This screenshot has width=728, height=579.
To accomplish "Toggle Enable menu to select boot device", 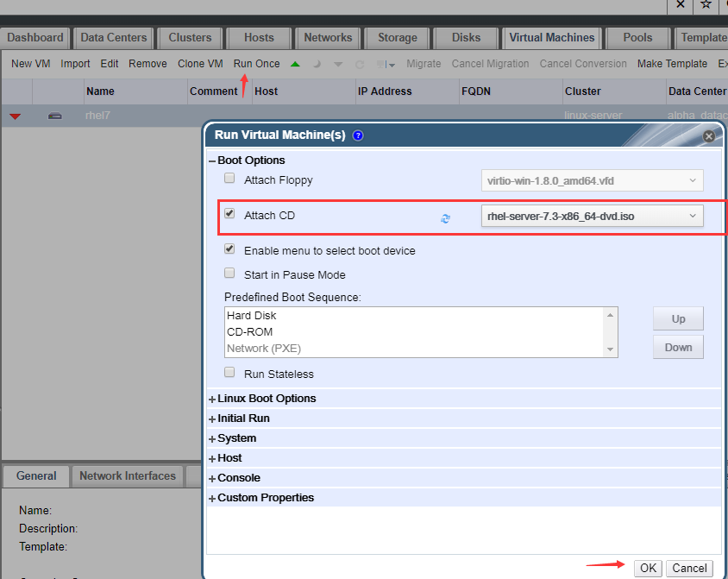I will (x=229, y=249).
